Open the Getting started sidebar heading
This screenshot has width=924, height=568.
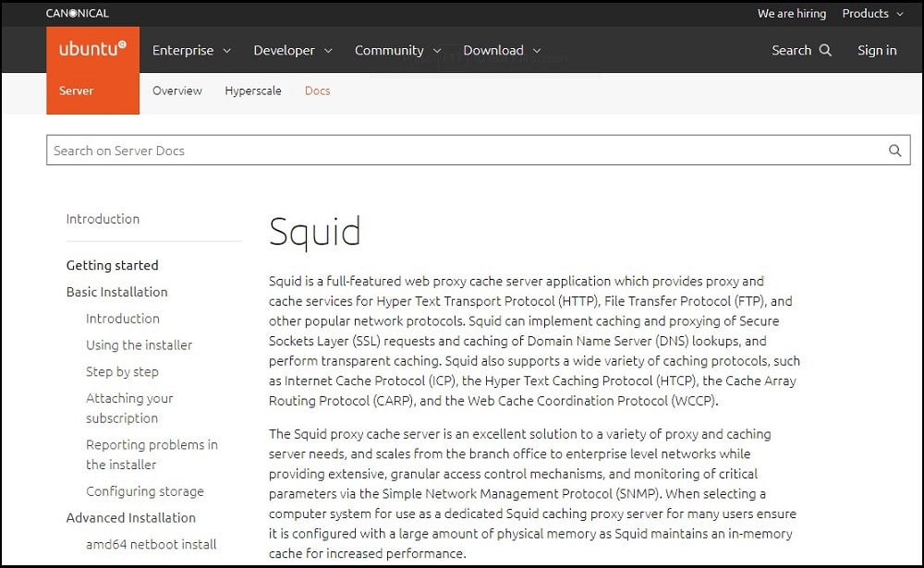(x=112, y=265)
